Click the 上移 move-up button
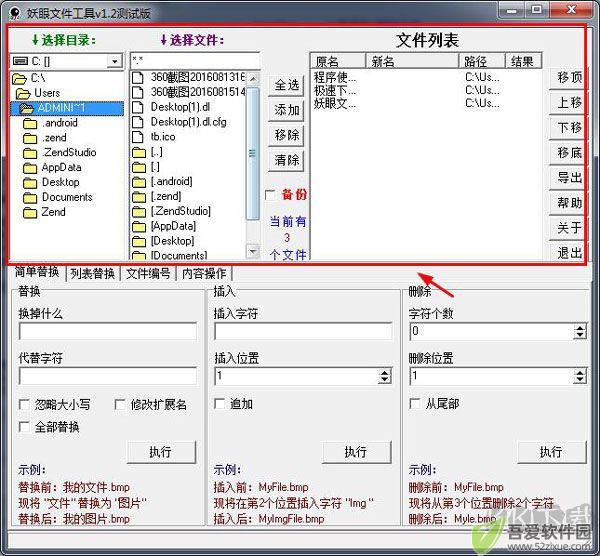This screenshot has height=556, width=600. (567, 103)
